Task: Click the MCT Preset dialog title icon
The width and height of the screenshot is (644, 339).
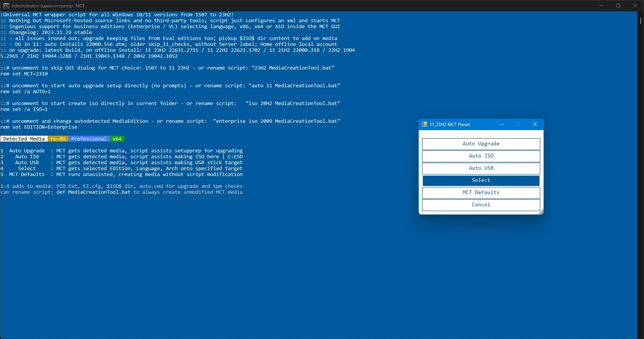Action: click(425, 125)
